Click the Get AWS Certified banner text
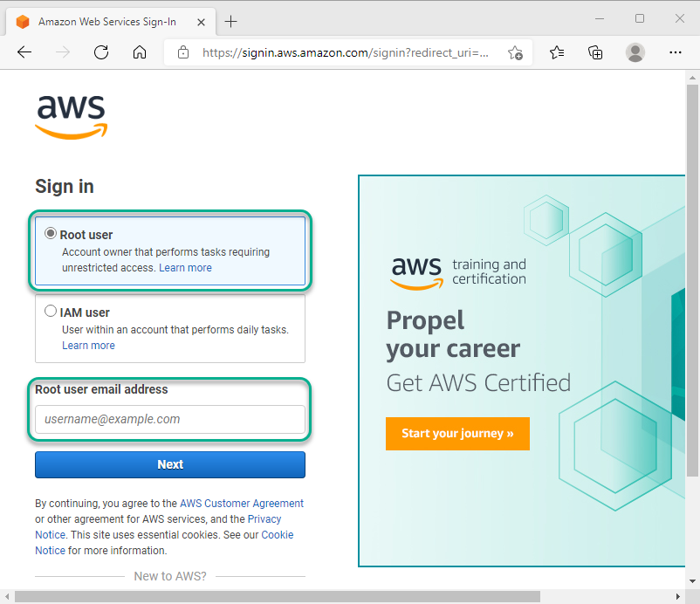Screen dimensions: 700x604 click(478, 383)
